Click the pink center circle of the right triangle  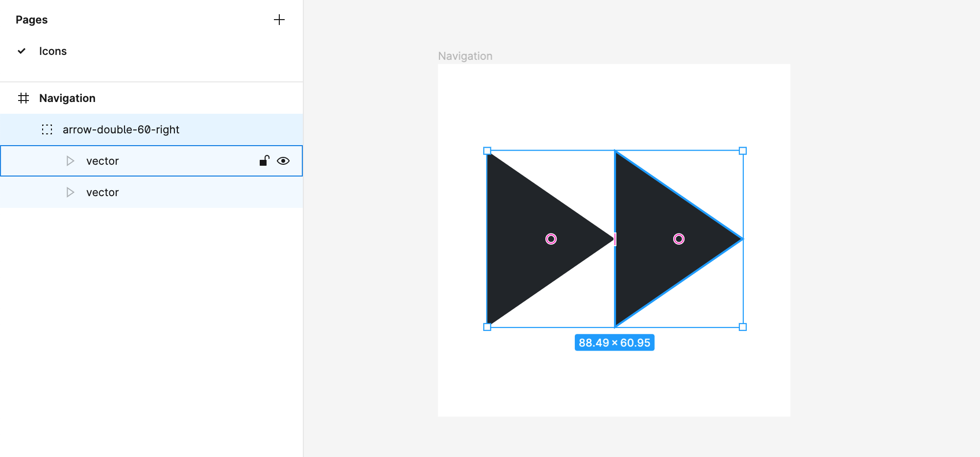679,239
